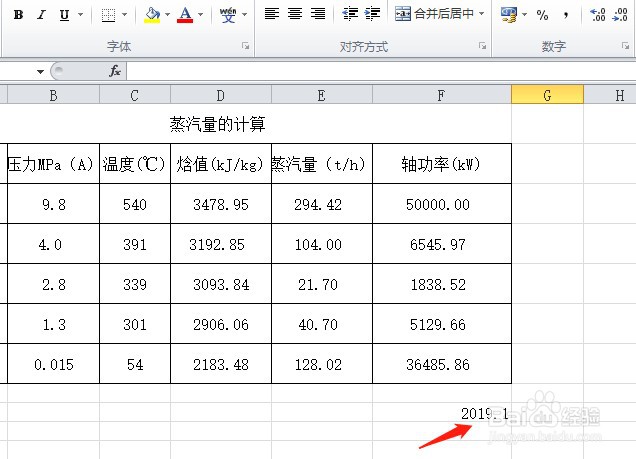Click 合并后居中 merge and center button

click(x=434, y=14)
